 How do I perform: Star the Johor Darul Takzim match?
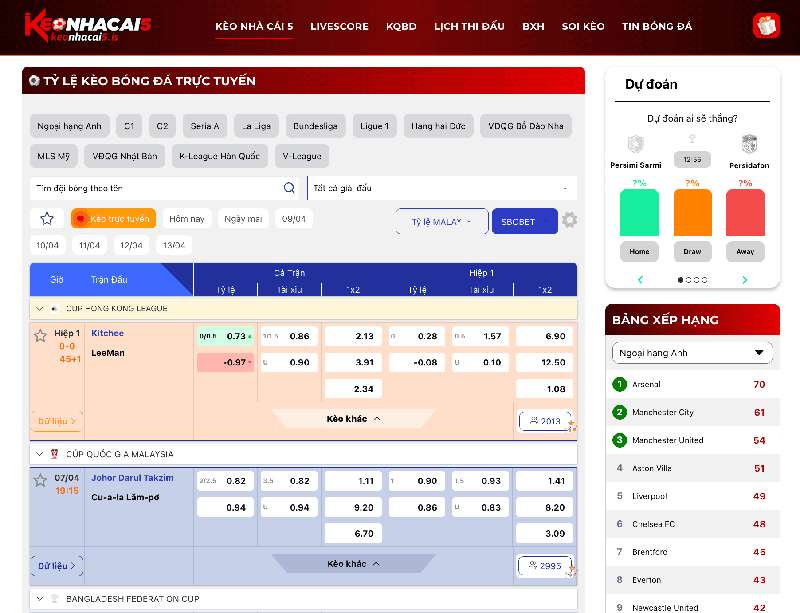[x=41, y=481]
